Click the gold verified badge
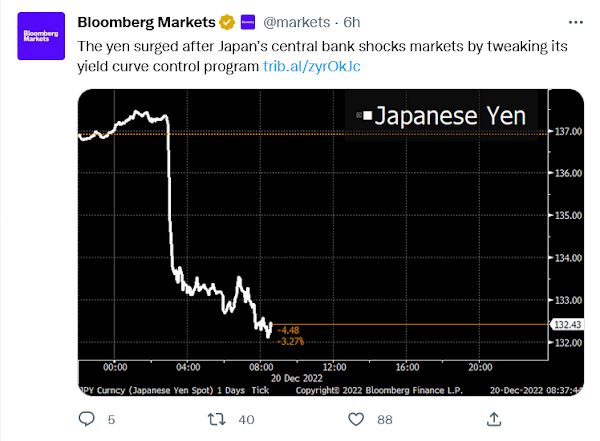 click(227, 22)
